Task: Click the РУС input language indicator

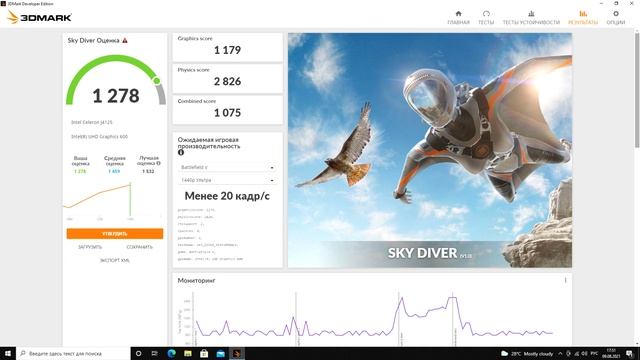Action: [594, 353]
